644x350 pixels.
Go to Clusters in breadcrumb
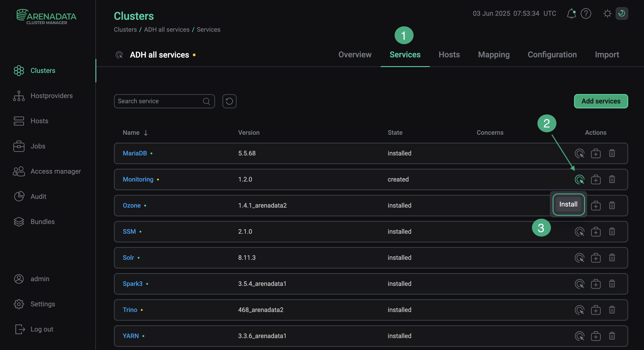(125, 29)
